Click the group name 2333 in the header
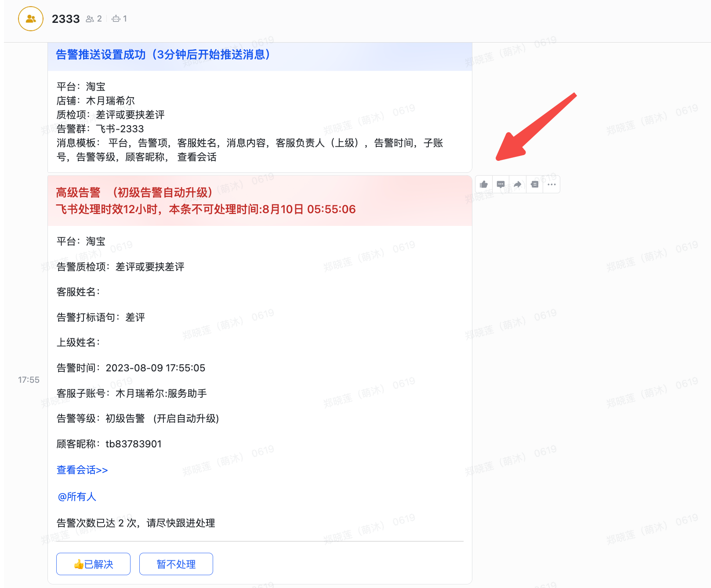The height and width of the screenshot is (588, 711). tap(66, 19)
